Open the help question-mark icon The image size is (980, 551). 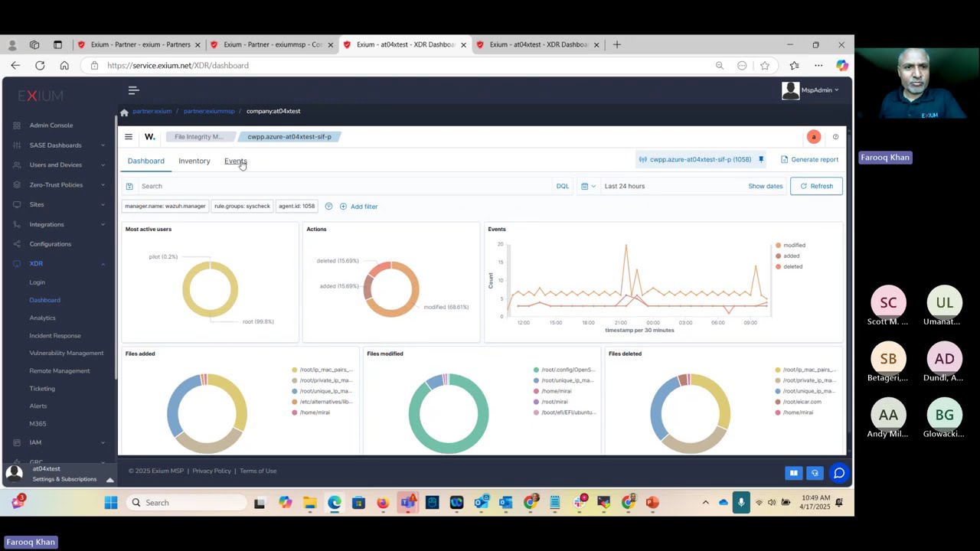coord(835,137)
